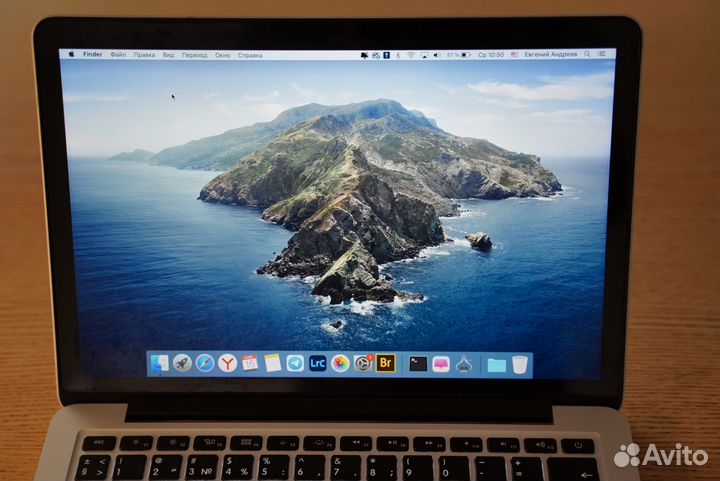720x481 pixels.
Task: Open Calendar app in the Dock
Action: click(250, 363)
